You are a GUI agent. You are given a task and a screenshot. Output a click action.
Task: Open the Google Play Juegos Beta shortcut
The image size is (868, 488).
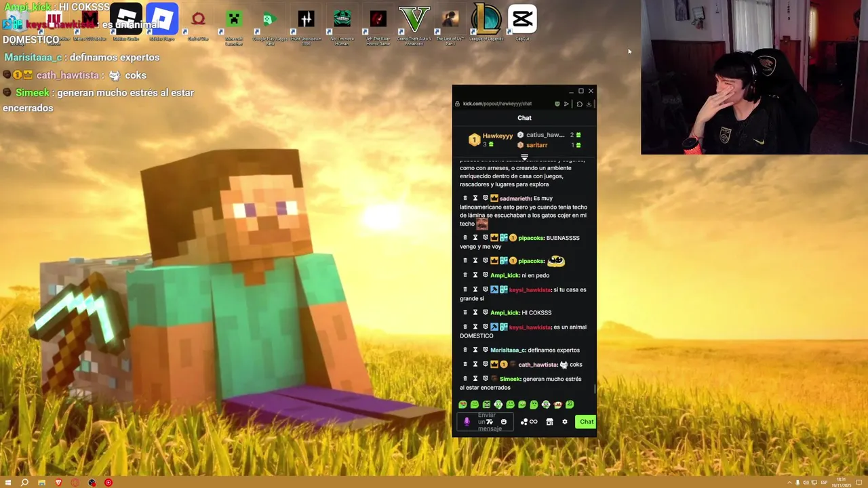[x=270, y=24]
